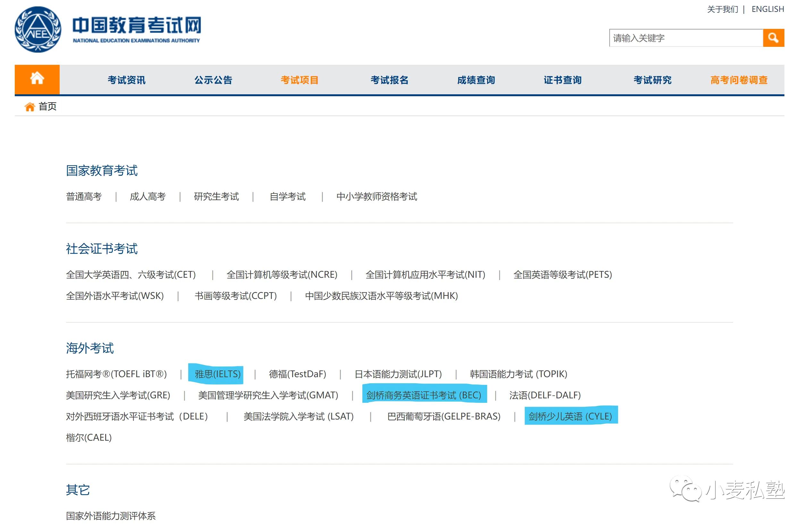Click the NEEA circular logo
Viewport: 812px width, 526px height.
38,29
